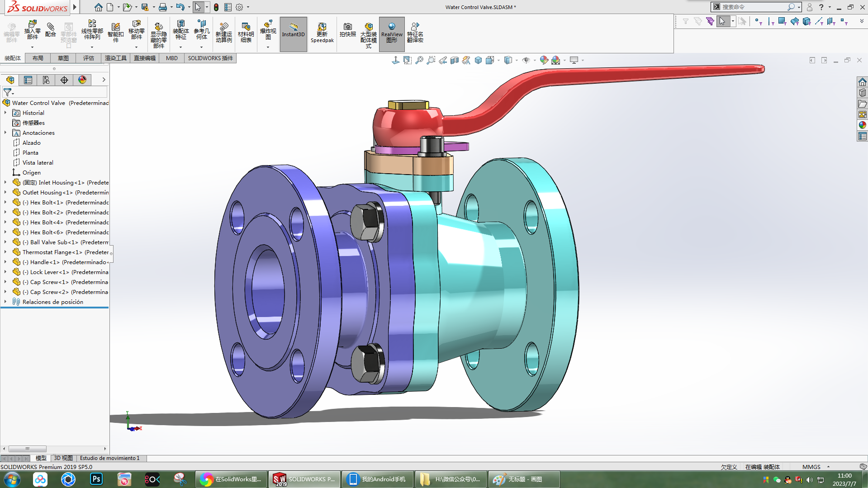868x488 pixels.
Task: Open the ConfigurationManager tab icon in panel
Action: pos(46,80)
